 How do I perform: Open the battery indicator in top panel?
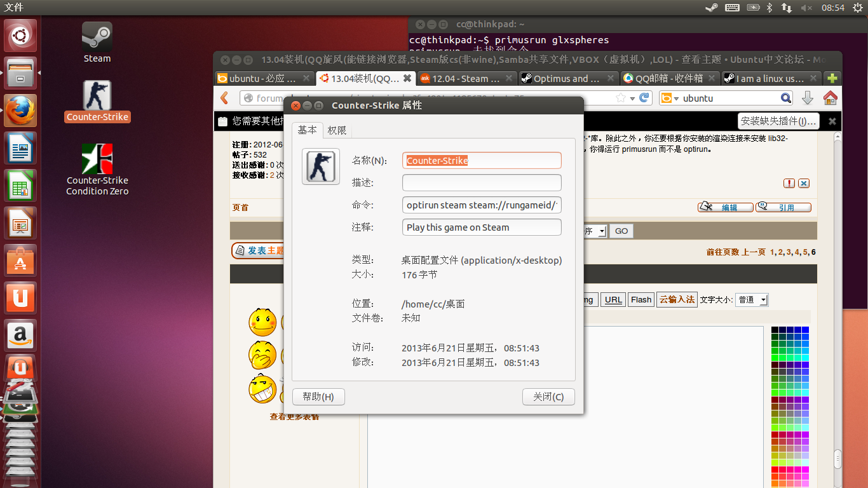point(753,8)
